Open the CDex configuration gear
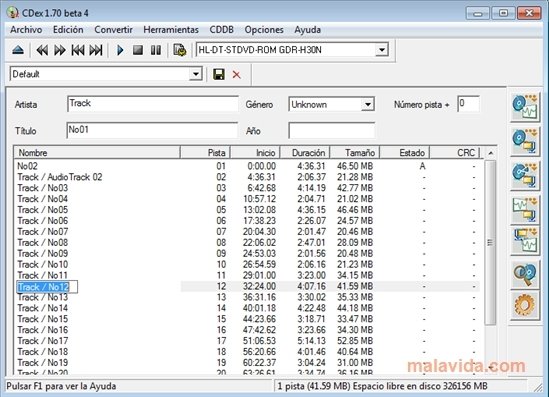 point(525,305)
